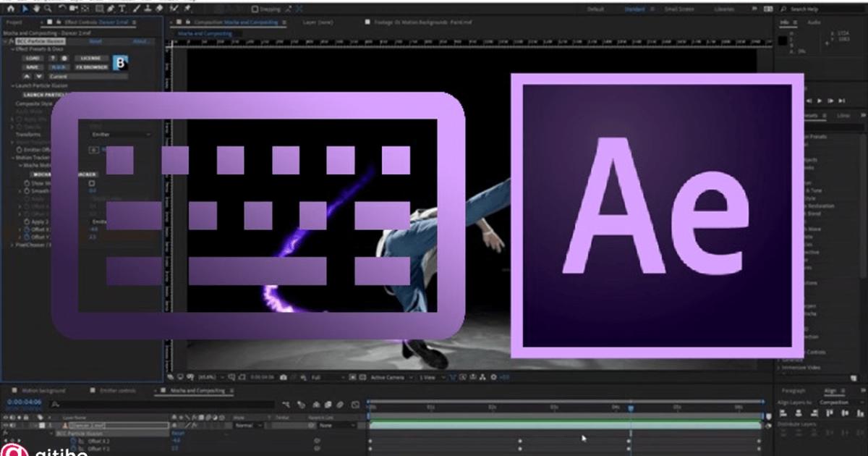Hide the Dancer 2.mov layer

pos(5,426)
